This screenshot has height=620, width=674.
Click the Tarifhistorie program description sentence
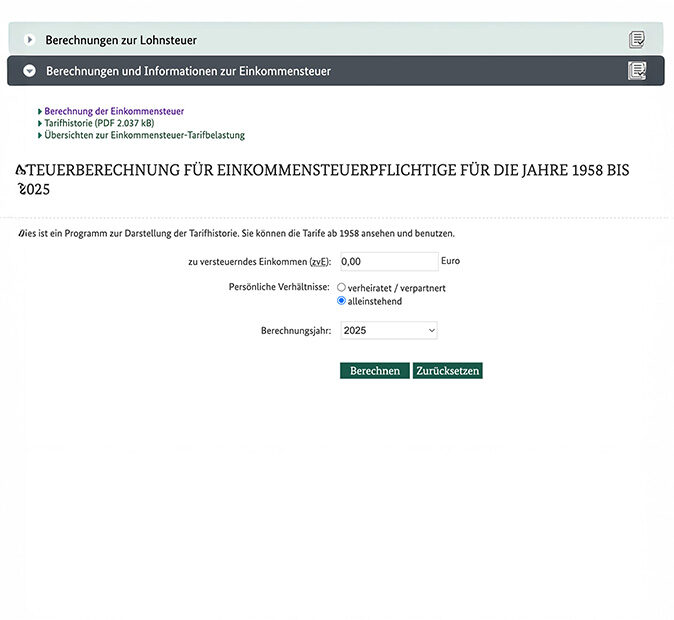(236, 233)
